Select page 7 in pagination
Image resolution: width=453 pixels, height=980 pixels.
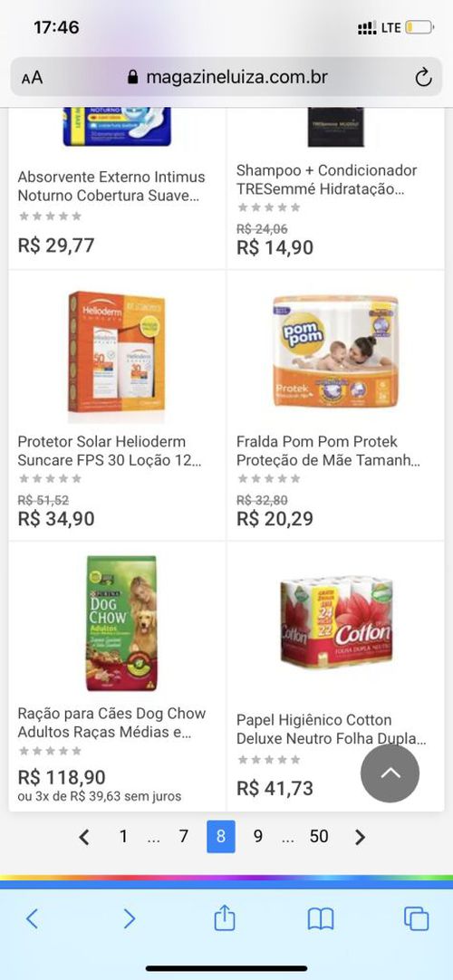coord(183,836)
